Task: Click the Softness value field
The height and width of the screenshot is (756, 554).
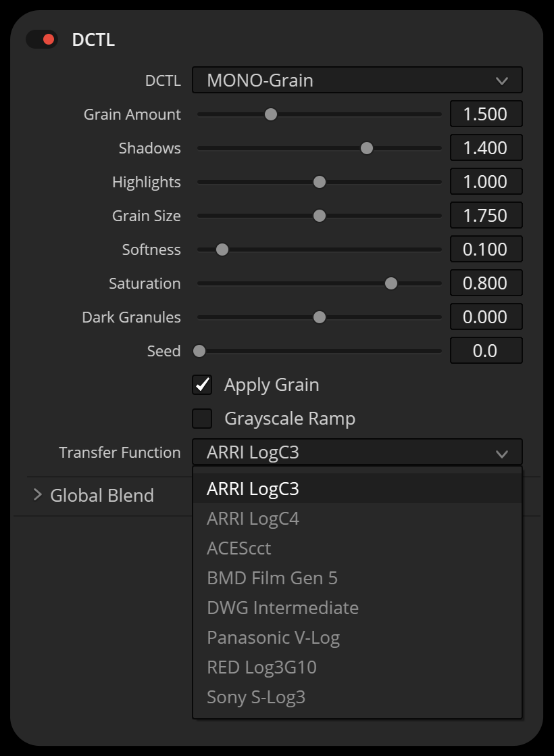Action: (x=486, y=250)
